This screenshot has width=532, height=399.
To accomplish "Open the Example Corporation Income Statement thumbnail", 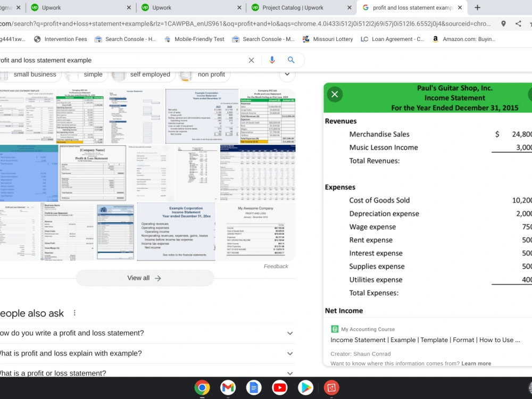I will 202,116.
